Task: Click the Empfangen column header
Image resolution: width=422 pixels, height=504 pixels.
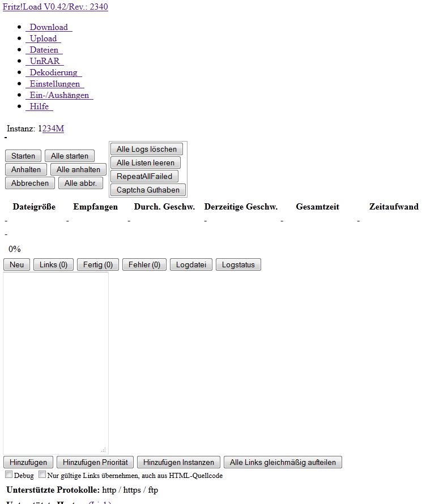Action: tap(96, 207)
